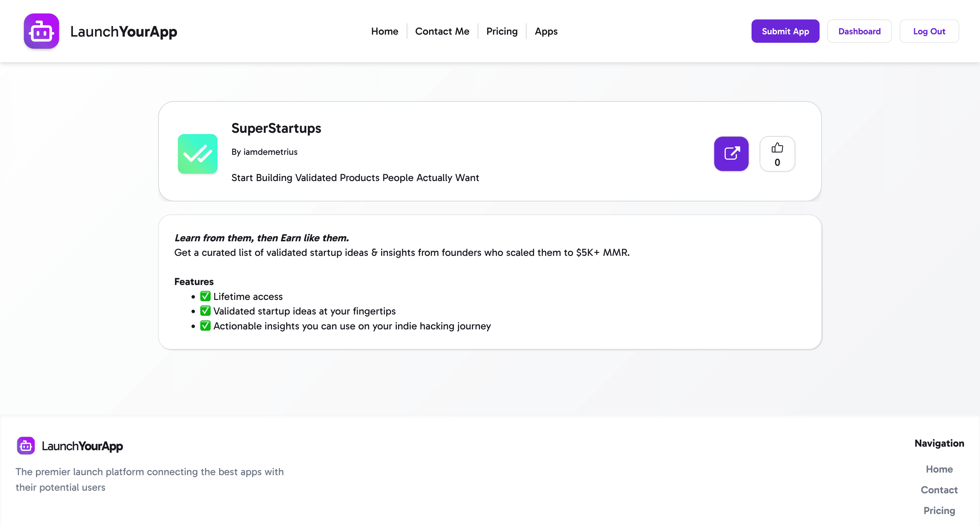Log Out of the account
This screenshot has height=526, width=980.
(929, 31)
